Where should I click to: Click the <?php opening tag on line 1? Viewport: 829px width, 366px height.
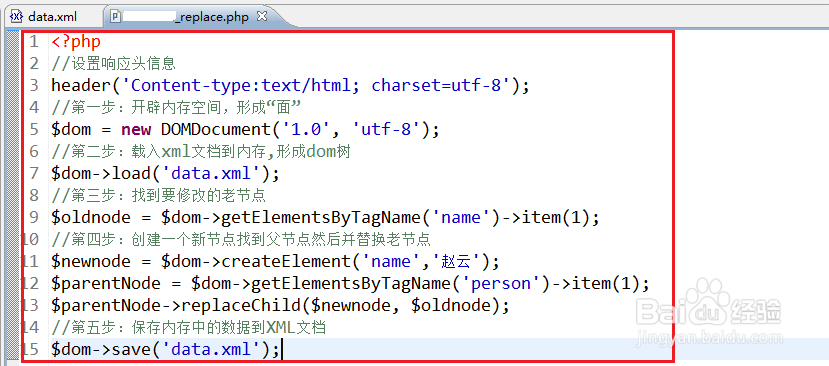76,41
